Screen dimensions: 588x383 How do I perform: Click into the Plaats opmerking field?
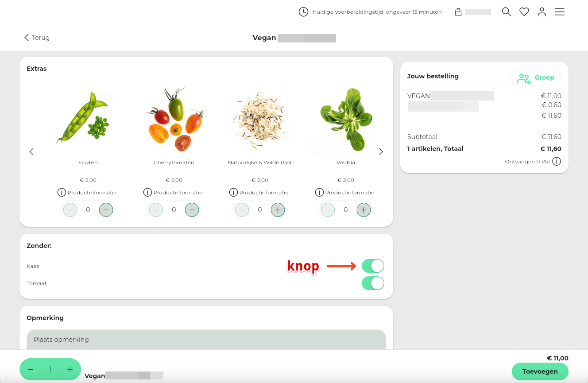pyautogui.click(x=206, y=340)
